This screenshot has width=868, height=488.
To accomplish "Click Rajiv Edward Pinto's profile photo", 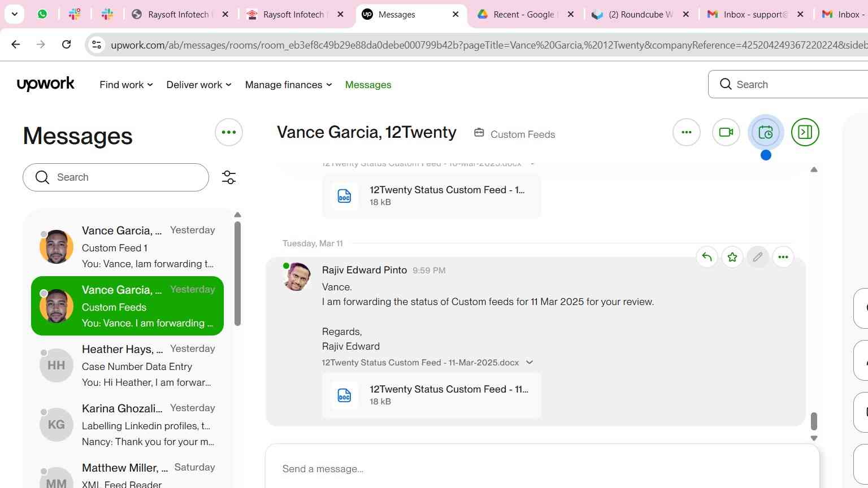I will click(297, 277).
